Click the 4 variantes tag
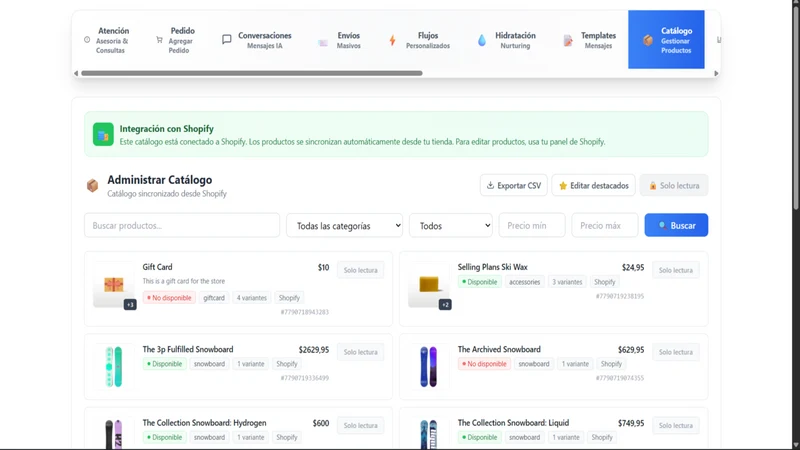 [252, 298]
